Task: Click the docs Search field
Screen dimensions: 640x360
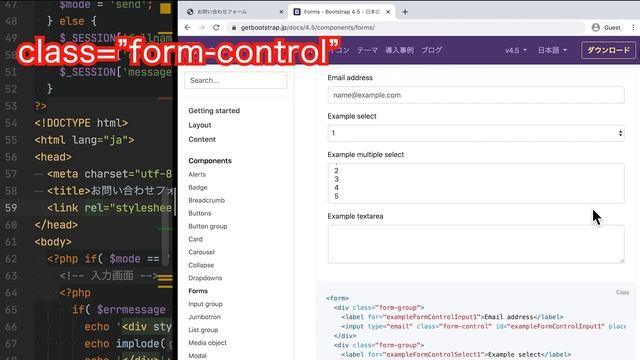Action: tap(236, 80)
